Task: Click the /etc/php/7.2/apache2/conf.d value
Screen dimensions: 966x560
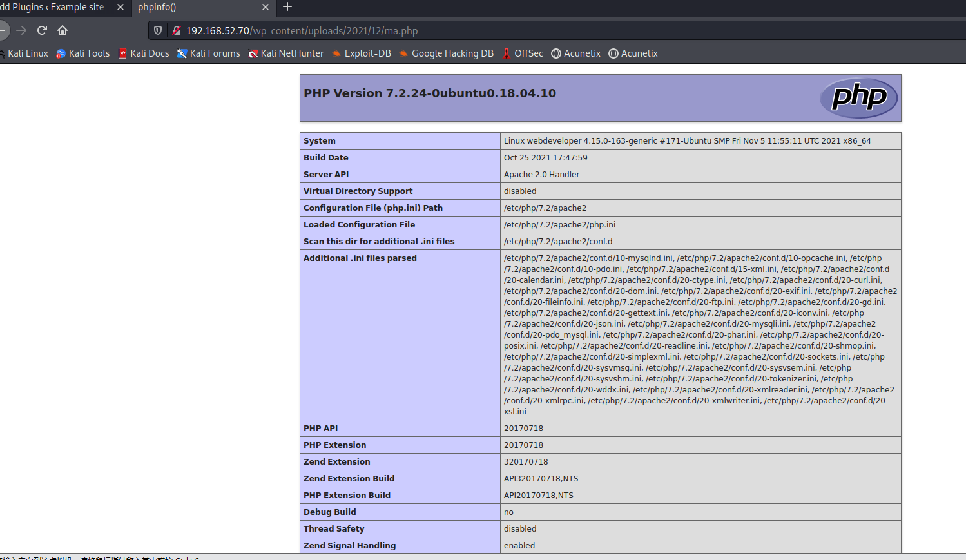Action: tap(558, 242)
